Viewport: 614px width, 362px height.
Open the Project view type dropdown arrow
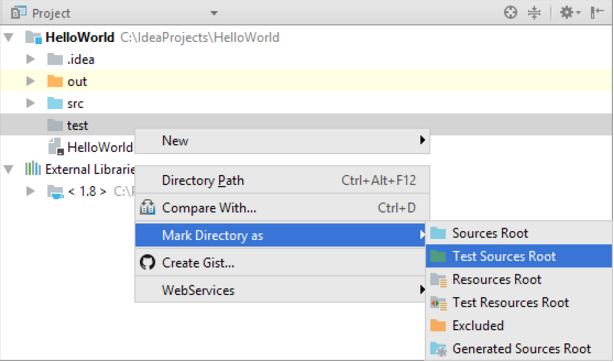click(214, 13)
